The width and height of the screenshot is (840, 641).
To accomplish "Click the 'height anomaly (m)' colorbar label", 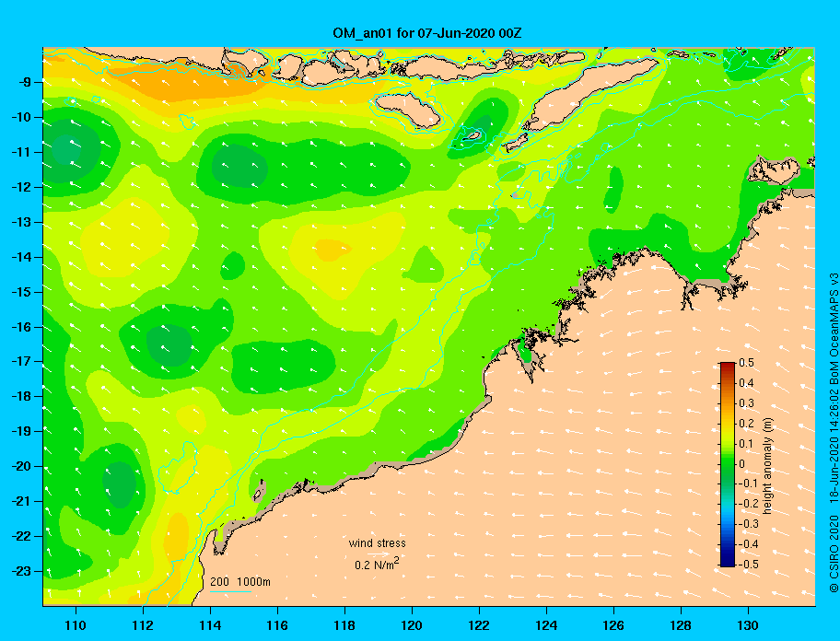I will click(767, 464).
